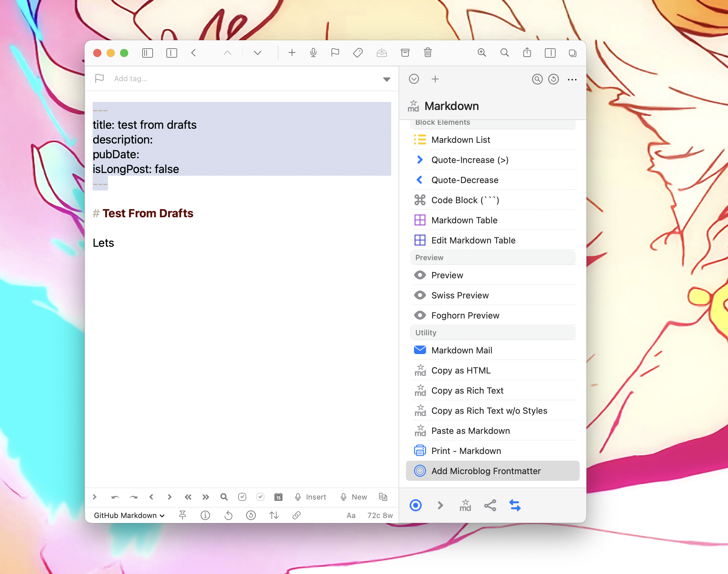Expand the action bar chevron at bottom left
Screen dimensions: 728x574
[x=95, y=497]
